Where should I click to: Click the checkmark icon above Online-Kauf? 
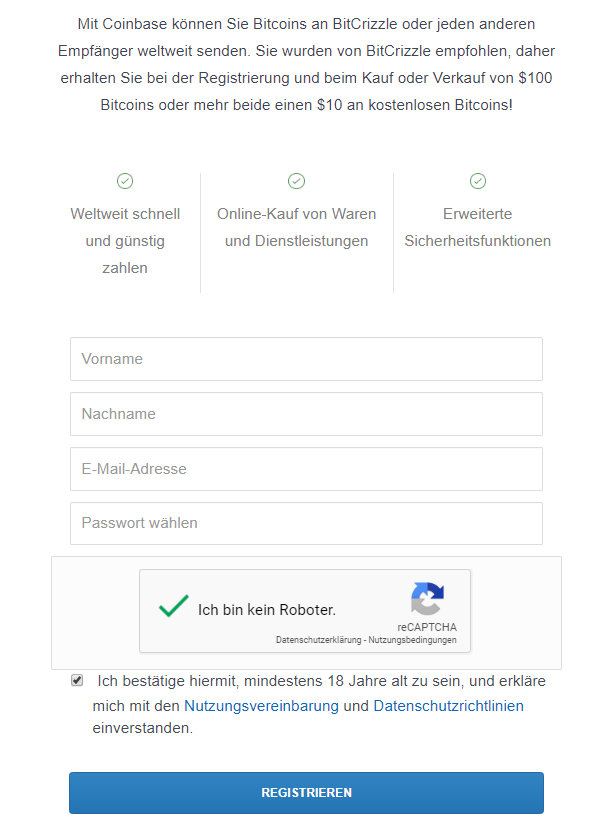tap(296, 181)
